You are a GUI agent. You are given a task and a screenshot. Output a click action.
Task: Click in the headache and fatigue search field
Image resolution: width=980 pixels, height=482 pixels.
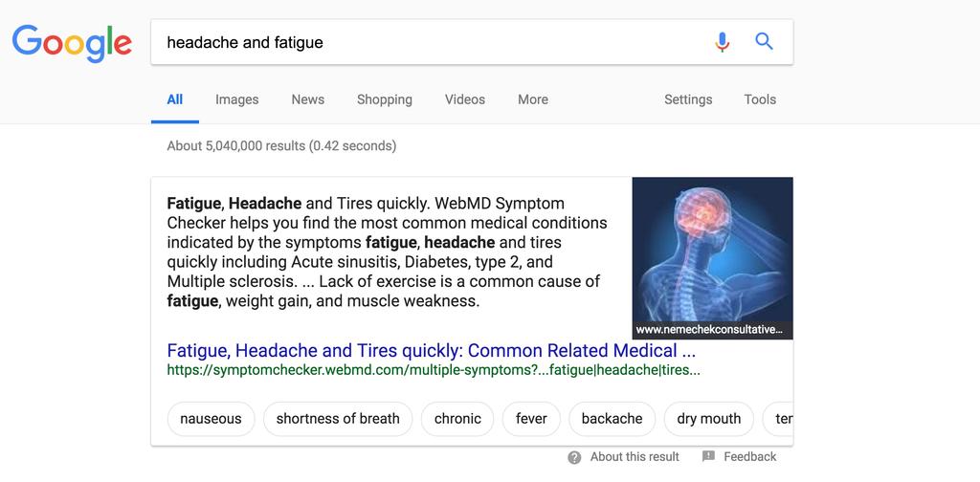pyautogui.click(x=432, y=42)
